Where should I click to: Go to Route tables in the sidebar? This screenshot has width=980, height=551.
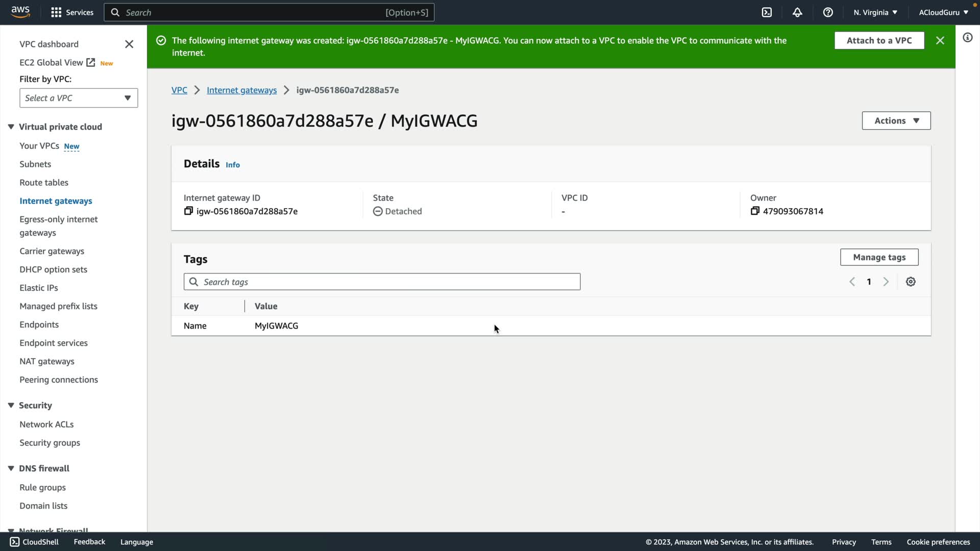tap(44, 183)
